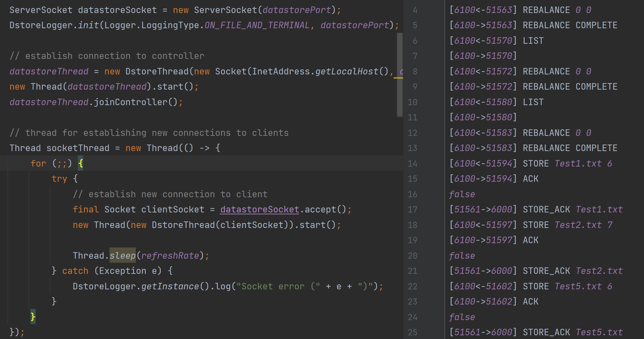Click the refreshRate argument

point(170,256)
